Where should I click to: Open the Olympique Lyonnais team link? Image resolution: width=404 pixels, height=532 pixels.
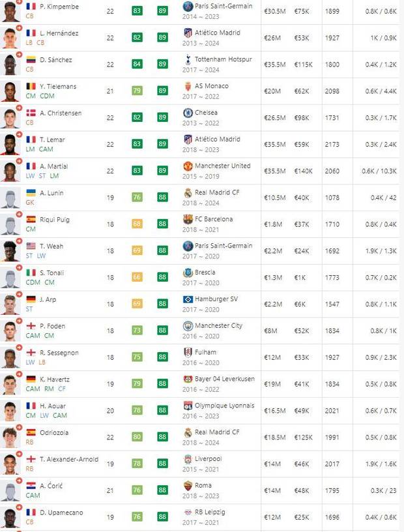pos(224,406)
